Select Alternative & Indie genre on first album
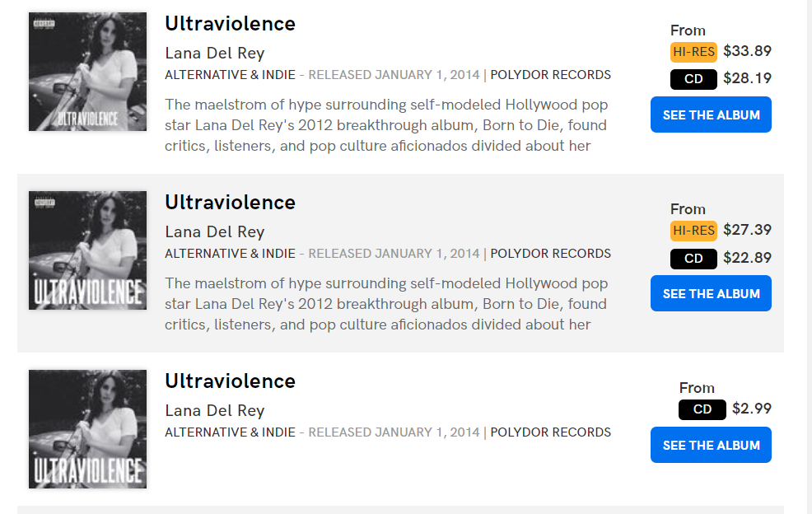 (x=230, y=75)
